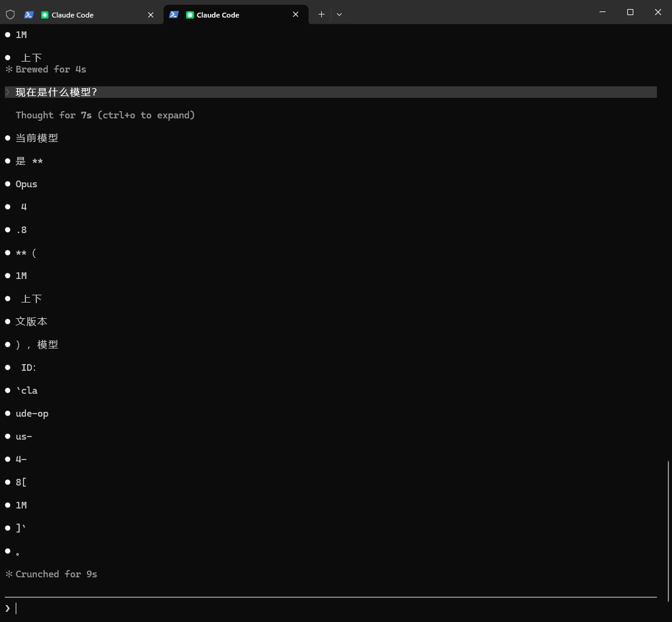
Task: Click the ')，模型' output line
Action: 37,345
